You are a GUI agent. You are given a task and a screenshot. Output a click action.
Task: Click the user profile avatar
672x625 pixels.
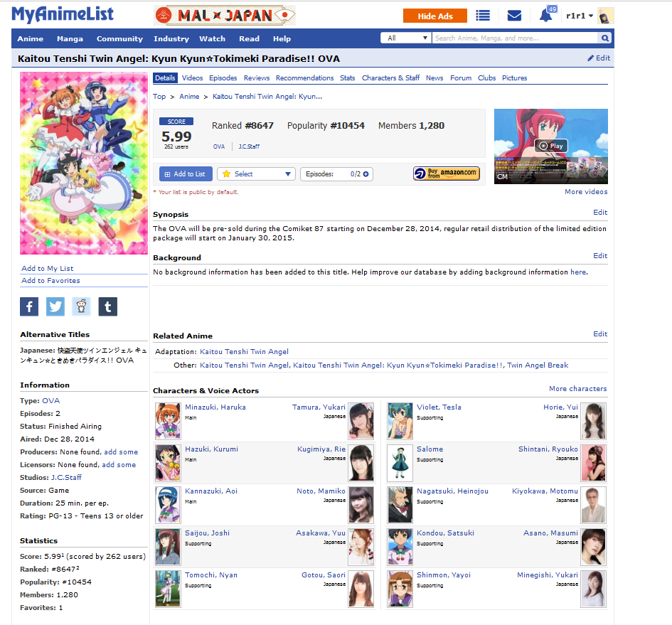[606, 16]
